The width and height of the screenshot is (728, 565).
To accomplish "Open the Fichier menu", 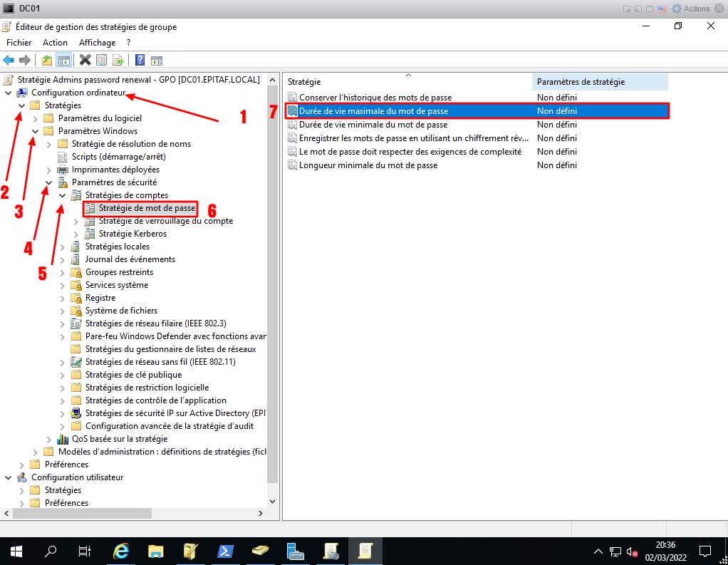I will pyautogui.click(x=19, y=43).
